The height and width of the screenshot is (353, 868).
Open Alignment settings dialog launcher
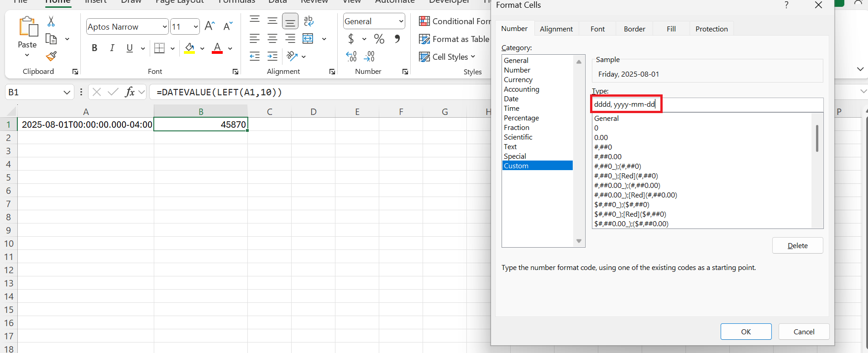pos(332,72)
